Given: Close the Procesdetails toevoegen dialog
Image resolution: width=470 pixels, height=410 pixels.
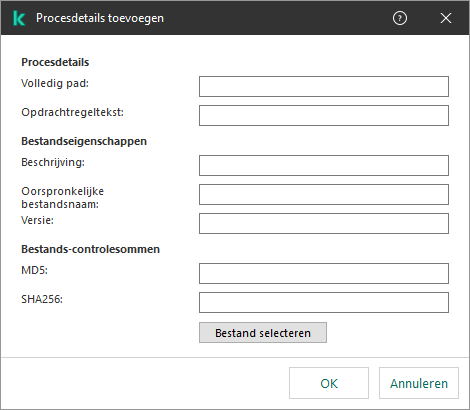Looking at the screenshot, I should (446, 18).
